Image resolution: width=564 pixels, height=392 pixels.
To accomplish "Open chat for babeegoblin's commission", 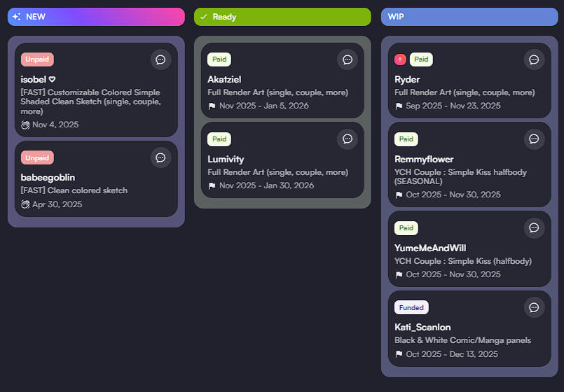I will point(160,157).
